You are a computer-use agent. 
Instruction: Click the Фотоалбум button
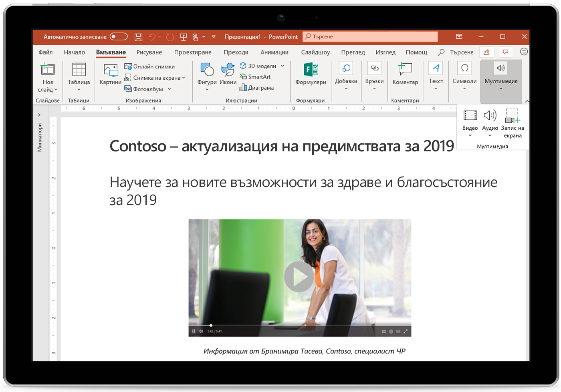(143, 89)
